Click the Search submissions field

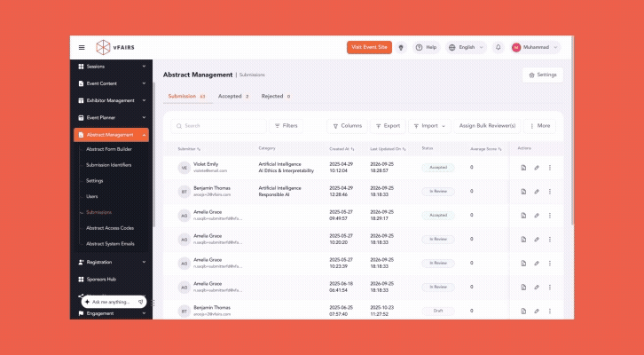(x=218, y=126)
